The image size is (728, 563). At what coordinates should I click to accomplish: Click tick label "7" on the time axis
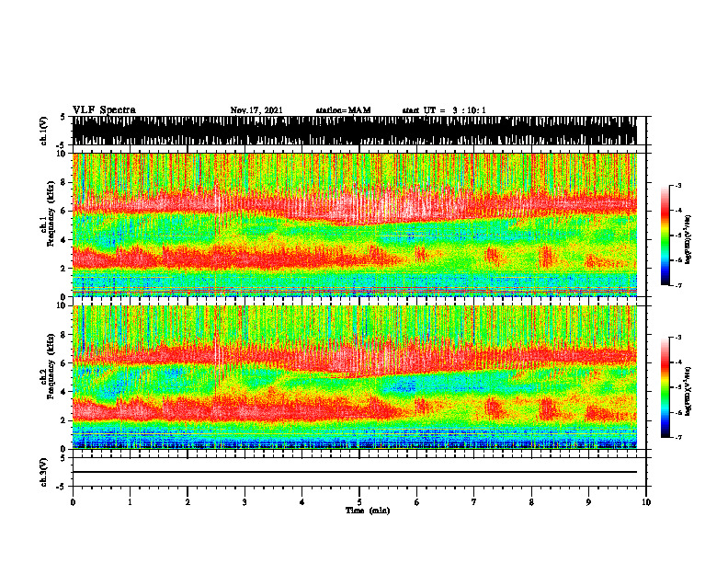[474, 502]
